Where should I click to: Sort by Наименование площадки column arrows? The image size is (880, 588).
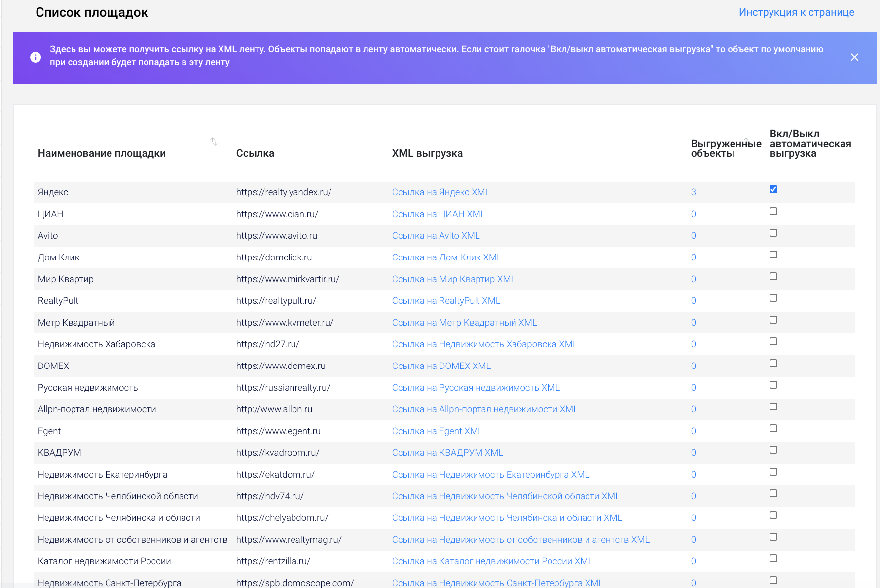coord(214,142)
